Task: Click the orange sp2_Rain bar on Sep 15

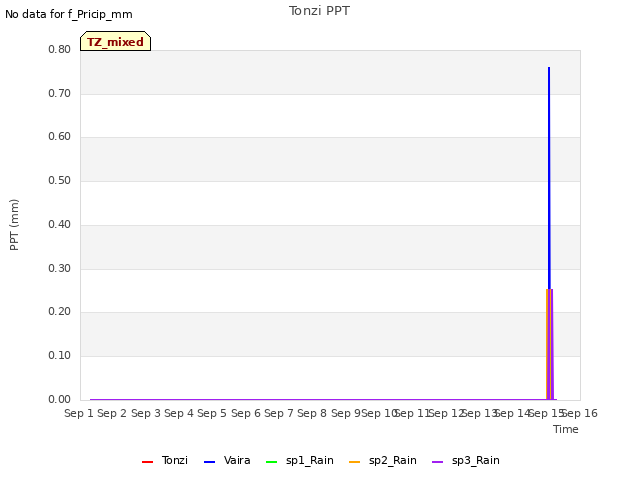Action: (547, 344)
